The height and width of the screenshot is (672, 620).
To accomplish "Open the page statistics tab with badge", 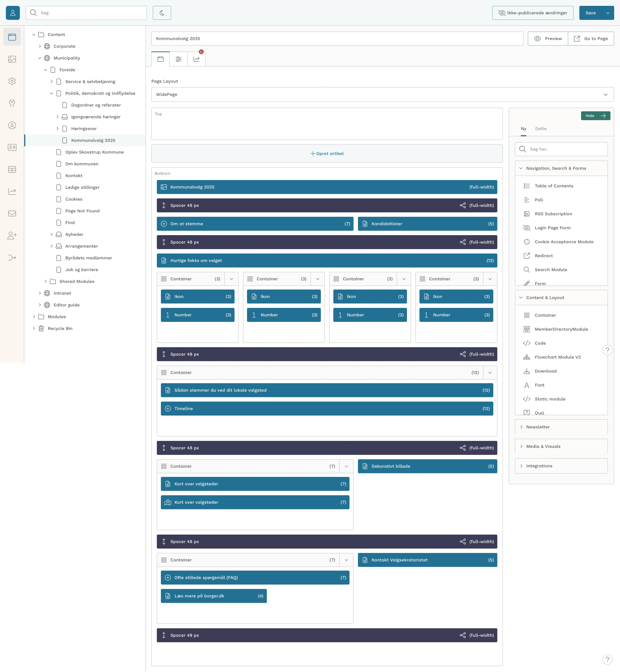I will [197, 59].
